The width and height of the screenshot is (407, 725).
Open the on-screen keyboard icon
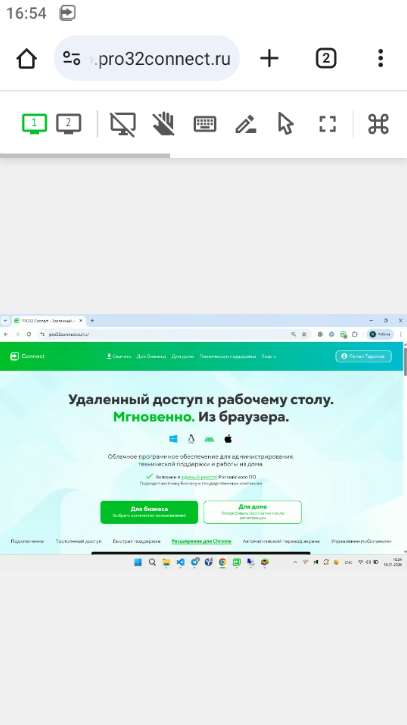tap(205, 124)
